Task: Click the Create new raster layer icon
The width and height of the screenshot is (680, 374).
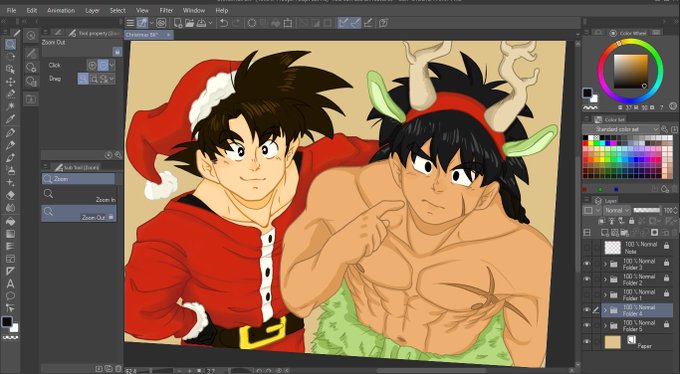Action: click(605, 233)
